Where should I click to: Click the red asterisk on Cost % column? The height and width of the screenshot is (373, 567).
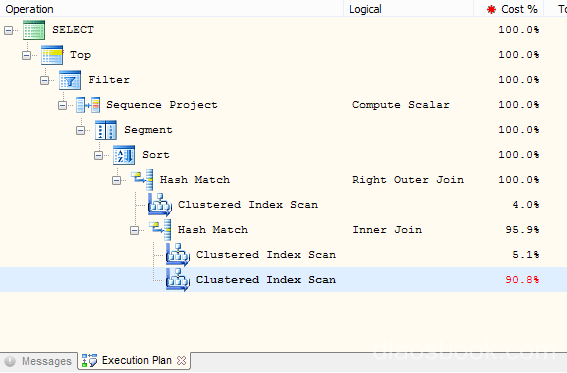pyautogui.click(x=491, y=9)
